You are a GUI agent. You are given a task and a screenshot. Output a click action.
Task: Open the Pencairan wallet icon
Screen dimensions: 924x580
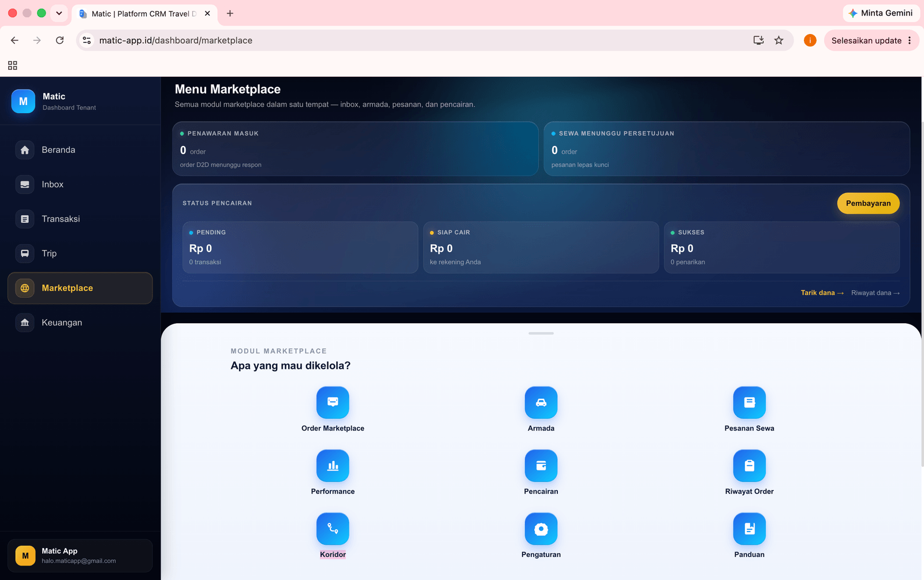[541, 466]
